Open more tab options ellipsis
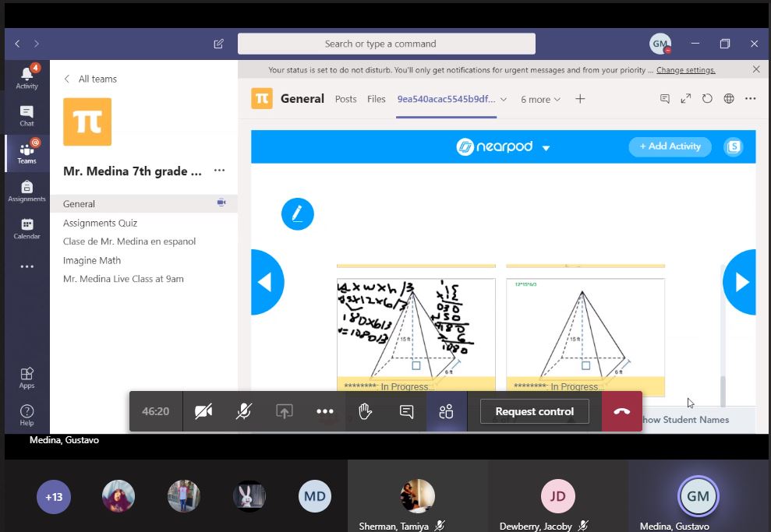This screenshot has height=532, width=771. click(x=751, y=99)
